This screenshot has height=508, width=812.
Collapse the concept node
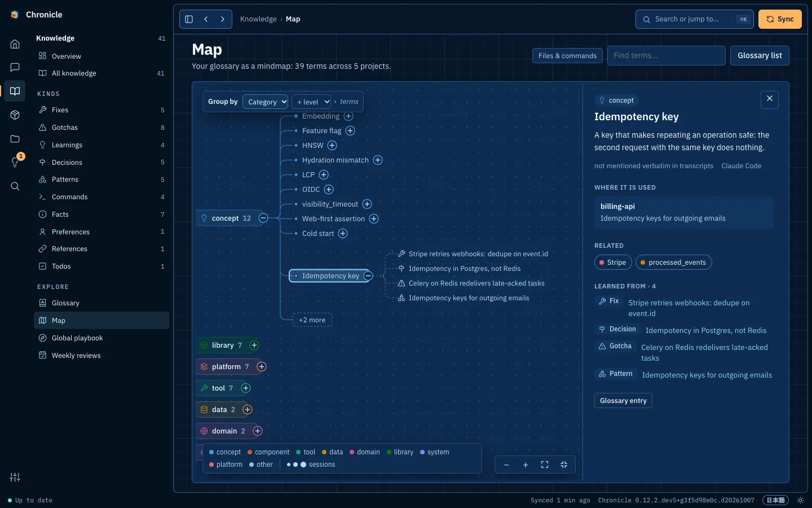pyautogui.click(x=263, y=218)
